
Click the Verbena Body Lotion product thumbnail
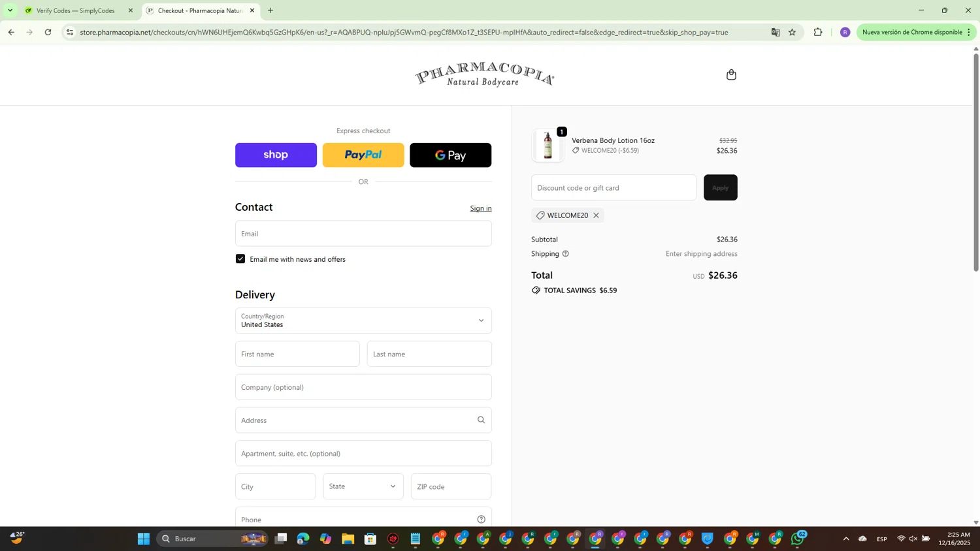(547, 145)
